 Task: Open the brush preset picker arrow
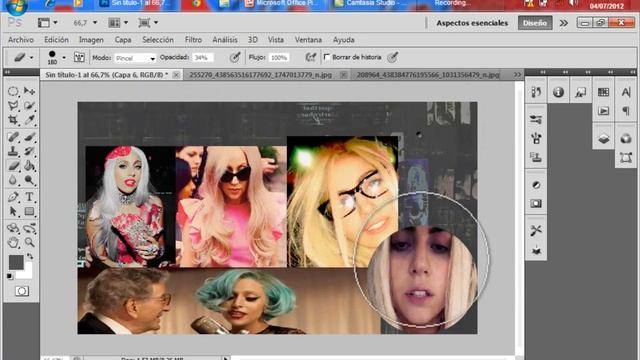[x=64, y=58]
